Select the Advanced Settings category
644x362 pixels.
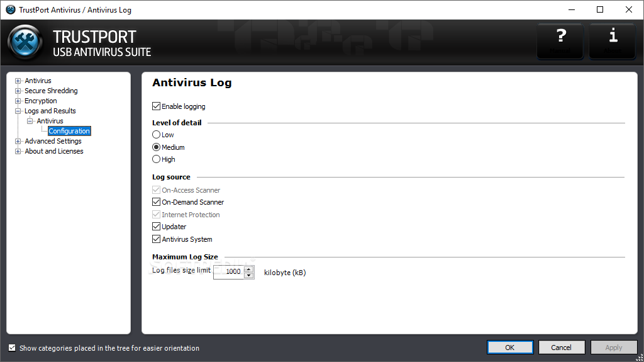[x=53, y=141]
